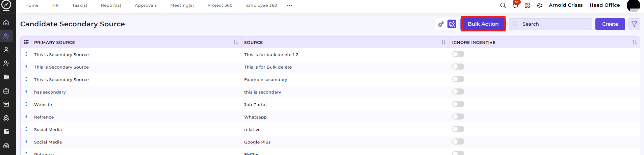This screenshot has height=155, width=644.
Task: Open the Home icon in the sidebar
Action: tap(6, 23)
